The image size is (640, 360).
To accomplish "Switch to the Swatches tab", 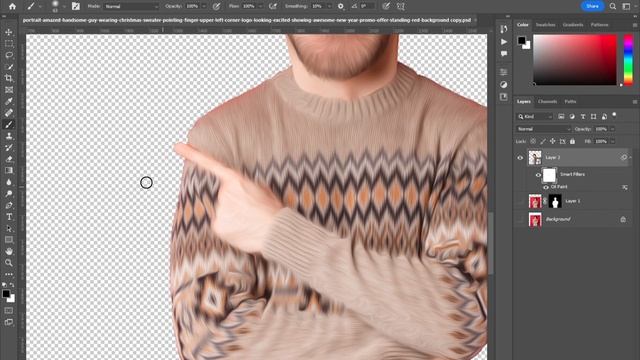I will (545, 25).
